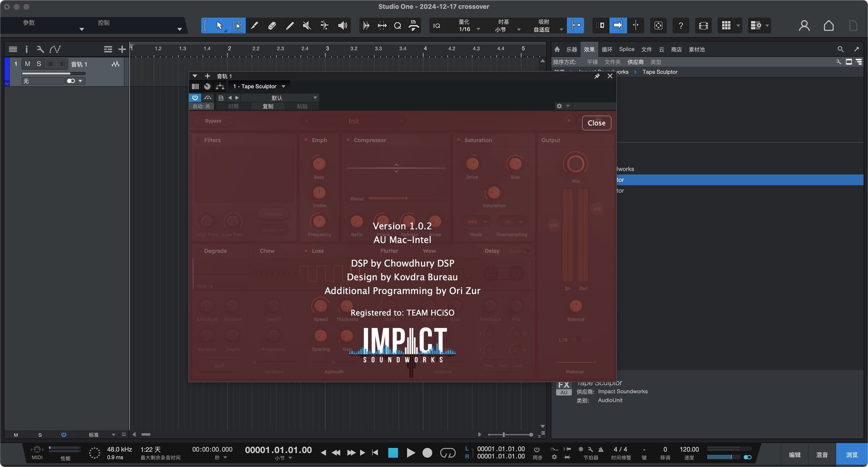Open track inspector i icon
868x467 pixels.
coord(26,49)
